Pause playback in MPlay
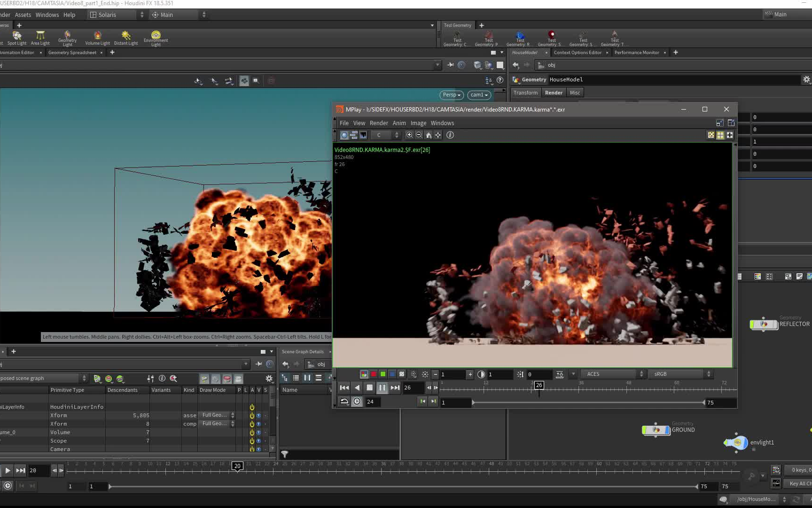The image size is (812, 508). pos(382,388)
